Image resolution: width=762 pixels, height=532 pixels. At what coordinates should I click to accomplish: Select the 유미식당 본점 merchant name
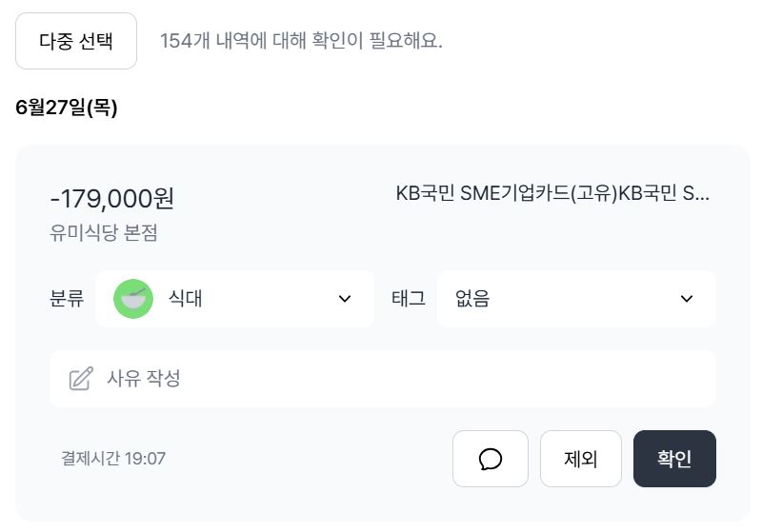[x=104, y=233]
